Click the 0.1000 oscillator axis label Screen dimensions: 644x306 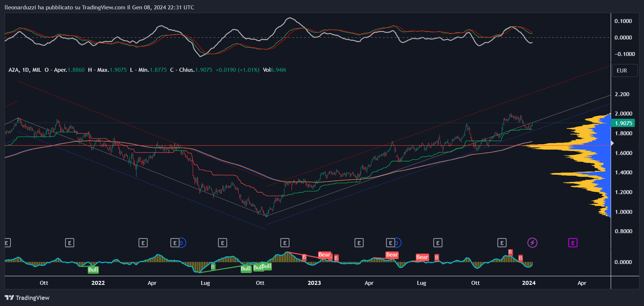623,21
